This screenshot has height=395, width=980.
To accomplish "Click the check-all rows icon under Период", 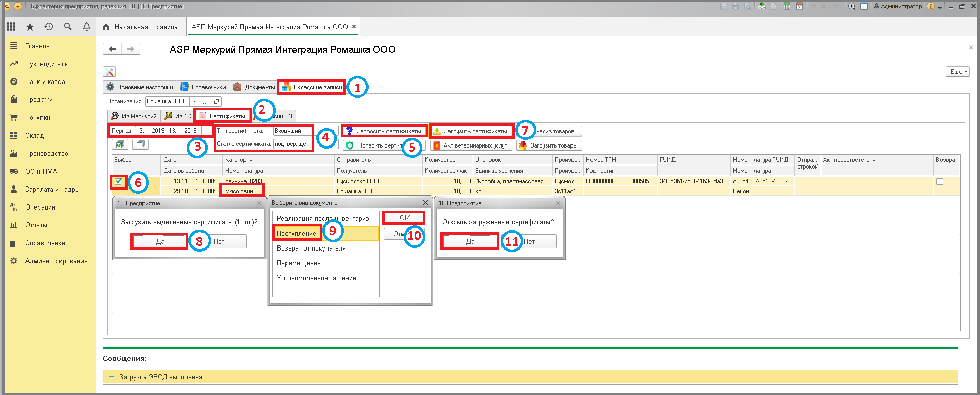I will tap(119, 144).
